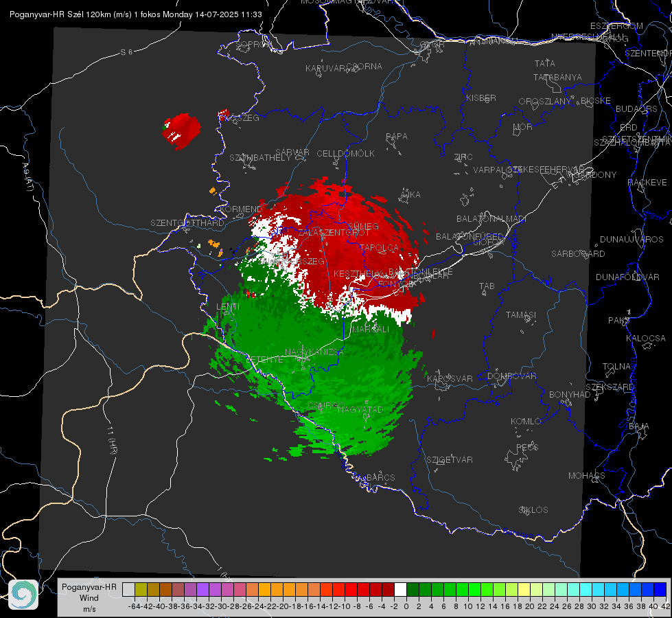Click the '11 (HR)' road label
Screen dimensions: 672x618
[x=112, y=439]
